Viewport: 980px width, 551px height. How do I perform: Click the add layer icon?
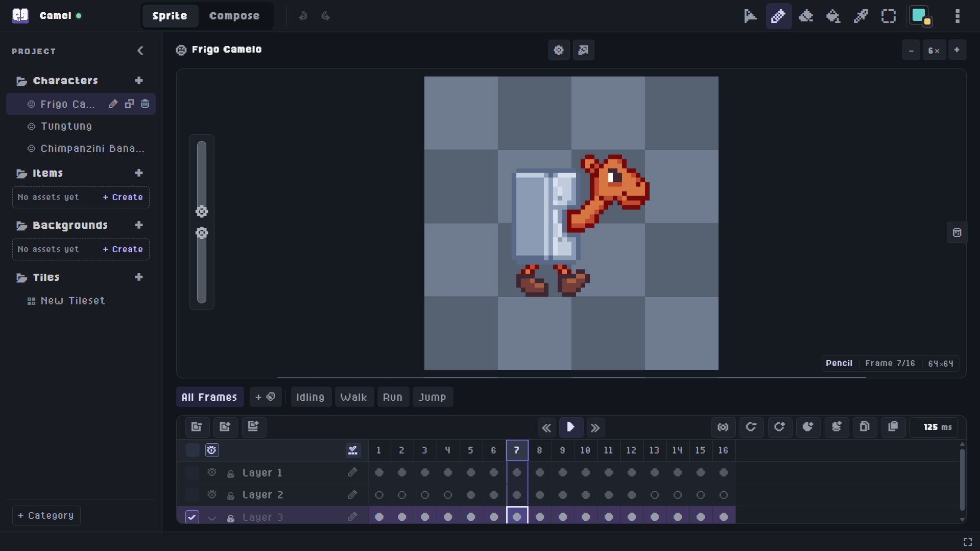coord(225,427)
